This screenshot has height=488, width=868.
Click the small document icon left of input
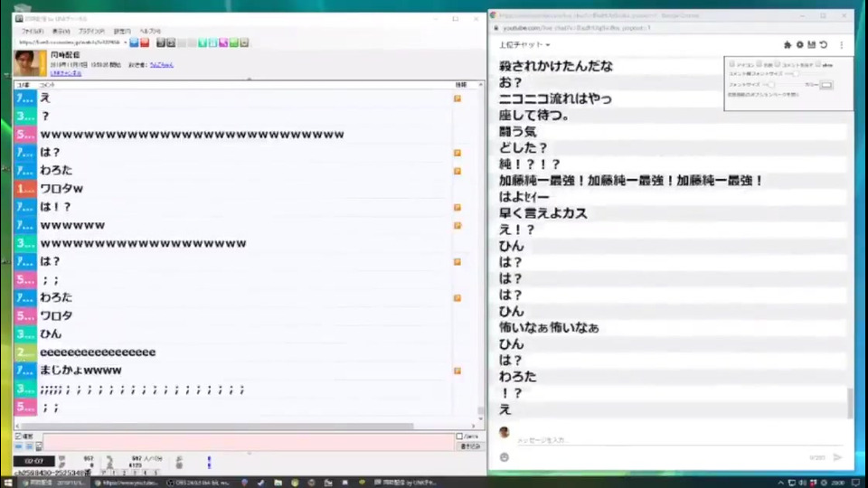click(x=39, y=446)
